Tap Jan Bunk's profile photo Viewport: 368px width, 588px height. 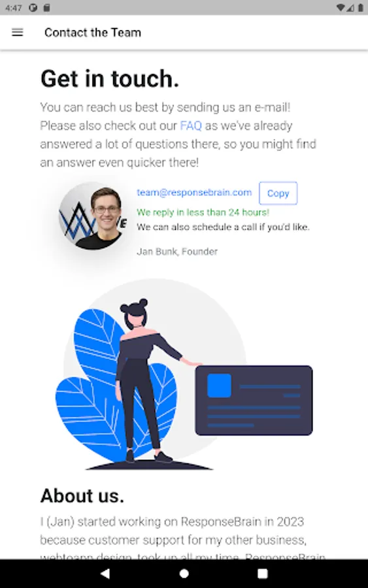pos(93,218)
